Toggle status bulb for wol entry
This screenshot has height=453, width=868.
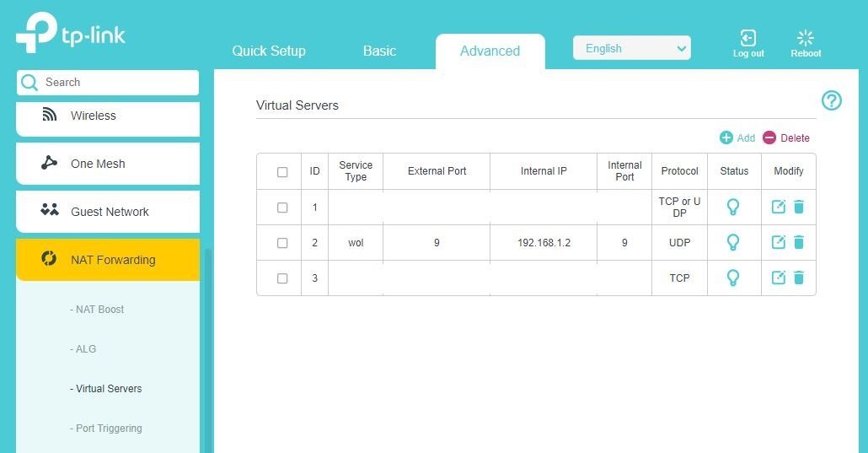733,242
